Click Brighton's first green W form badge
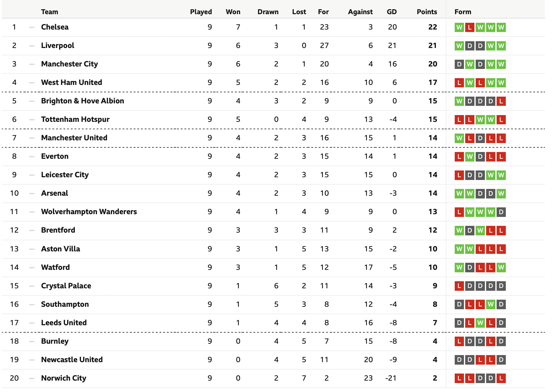This screenshot has height=392, width=556. click(x=459, y=101)
